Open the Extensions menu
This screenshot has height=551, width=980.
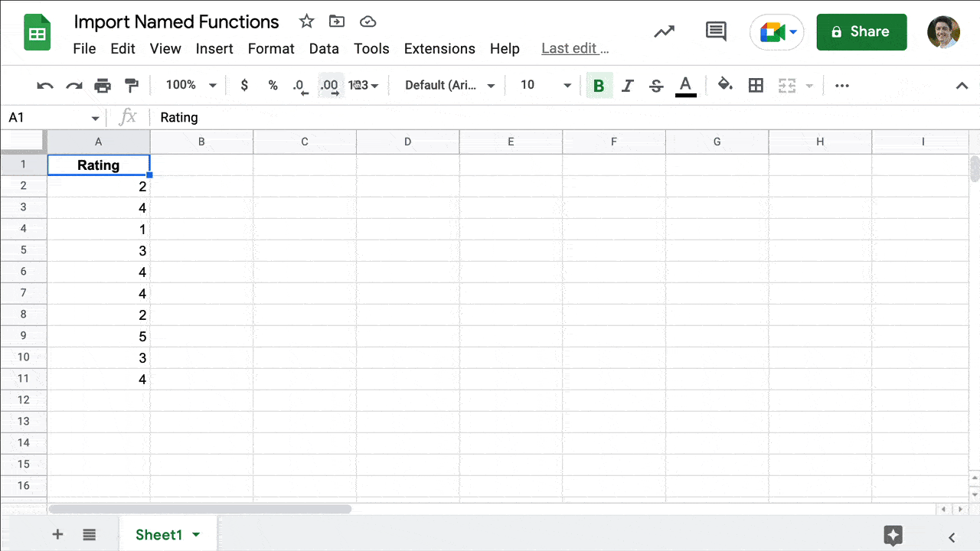point(439,48)
